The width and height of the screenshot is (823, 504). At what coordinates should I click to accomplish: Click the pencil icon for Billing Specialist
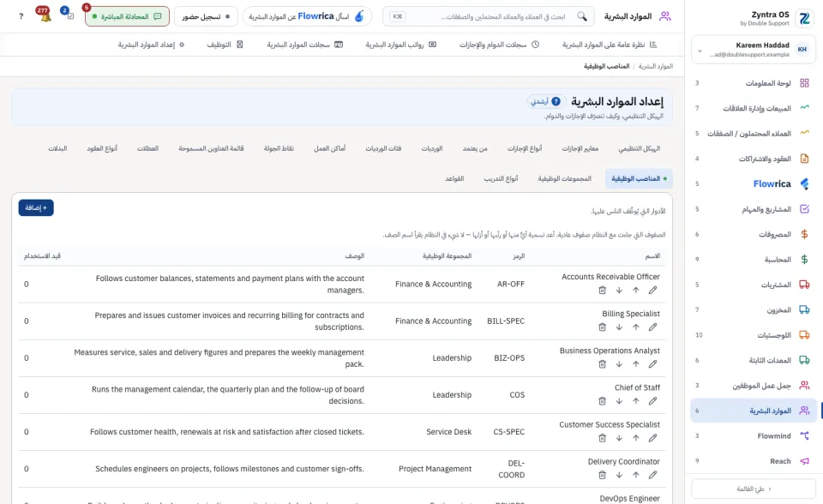(652, 327)
